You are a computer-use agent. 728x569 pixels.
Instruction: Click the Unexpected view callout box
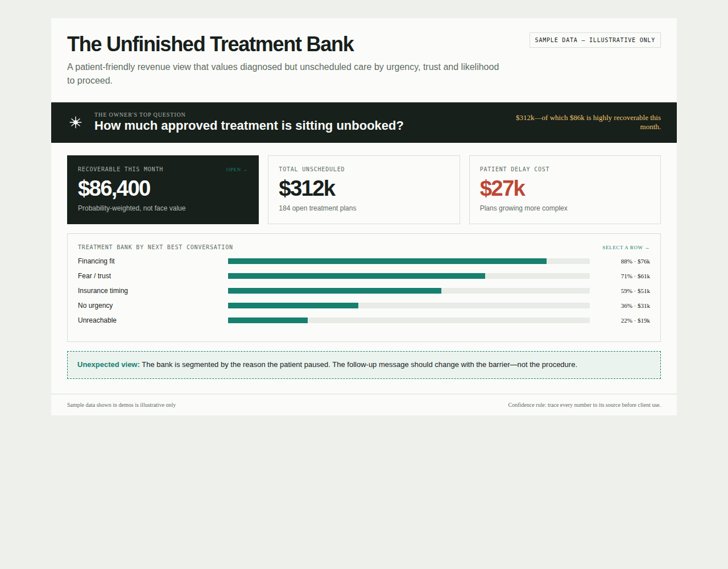[364, 365]
